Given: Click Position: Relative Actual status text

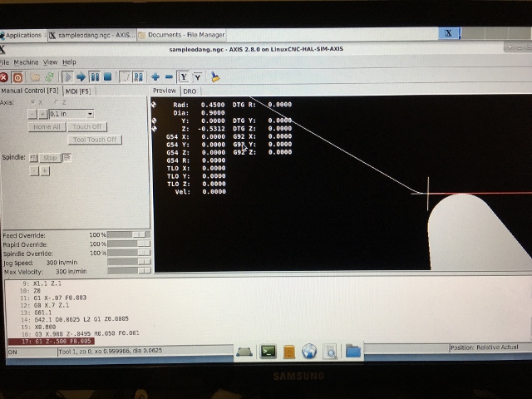Looking at the screenshot, I should 484,347.
